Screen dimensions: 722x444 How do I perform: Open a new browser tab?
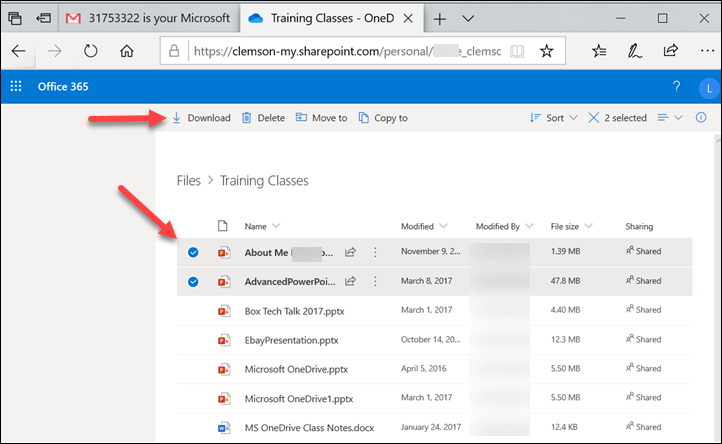(x=440, y=19)
